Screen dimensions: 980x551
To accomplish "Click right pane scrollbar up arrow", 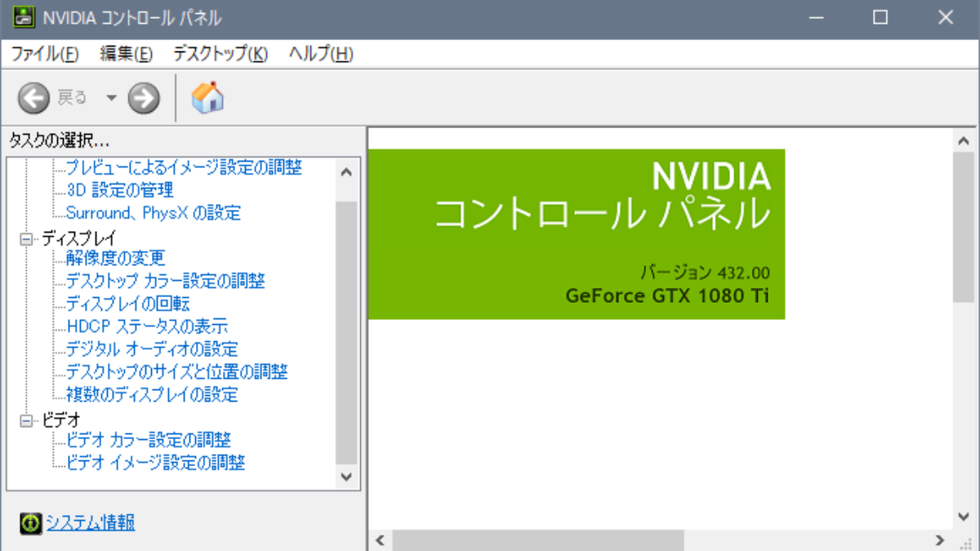I will [964, 140].
